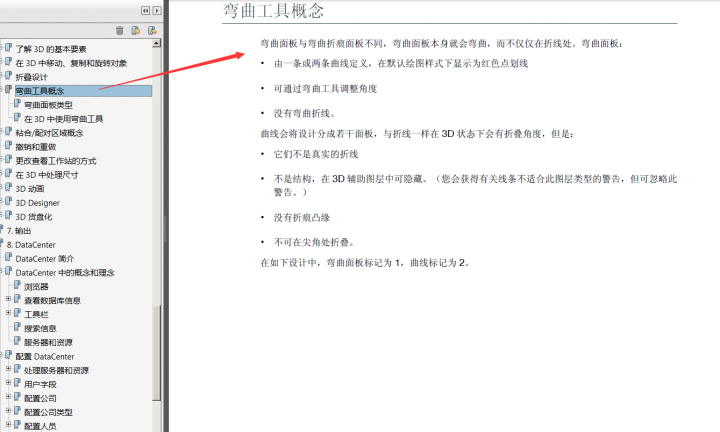Viewport: 720px width, 432px height.
Task: Open the 3D 动画 bookmark
Action: click(x=30, y=189)
